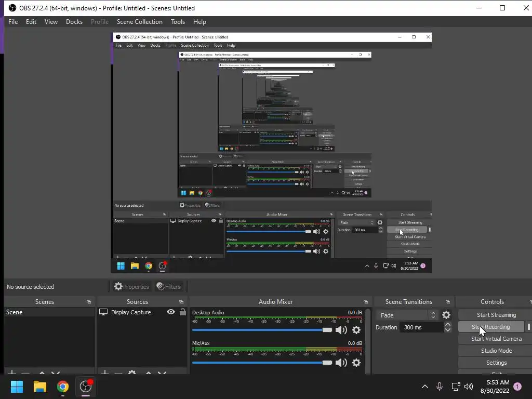Toggle the lock on Display Capture source
Viewport: 532px width, 399px height.
(x=182, y=312)
